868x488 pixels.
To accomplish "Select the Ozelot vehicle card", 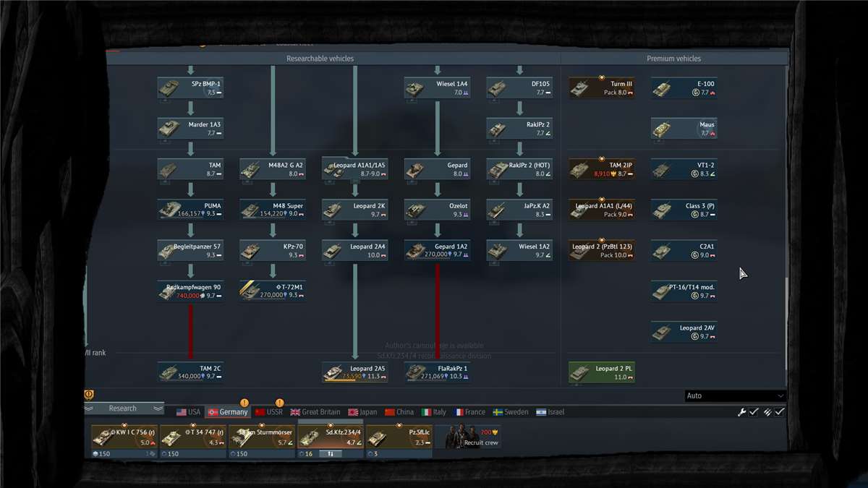I will click(x=437, y=210).
